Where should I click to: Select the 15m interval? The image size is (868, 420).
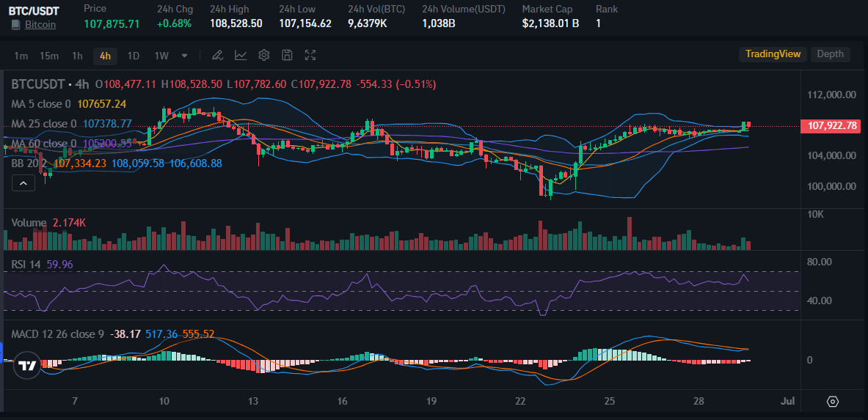coord(49,55)
